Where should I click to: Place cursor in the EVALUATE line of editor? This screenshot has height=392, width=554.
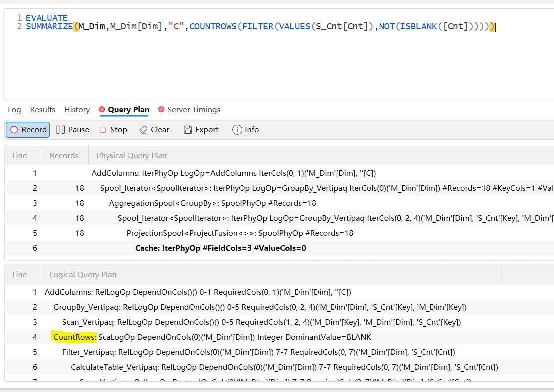click(x=46, y=18)
